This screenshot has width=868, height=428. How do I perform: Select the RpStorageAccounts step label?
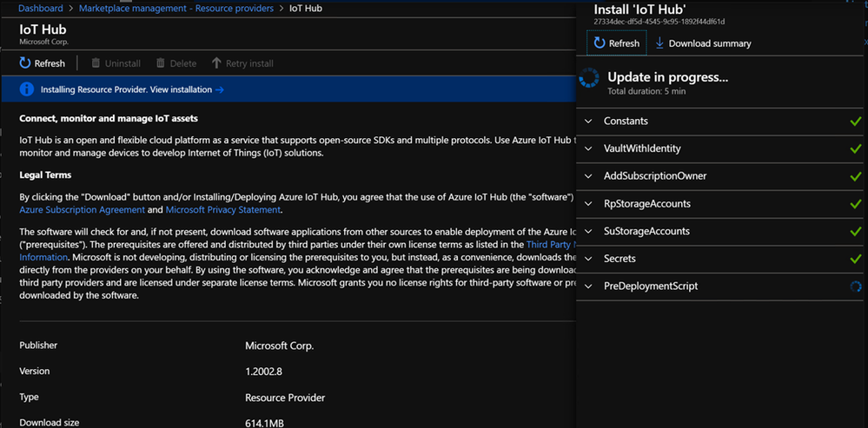pyautogui.click(x=647, y=204)
